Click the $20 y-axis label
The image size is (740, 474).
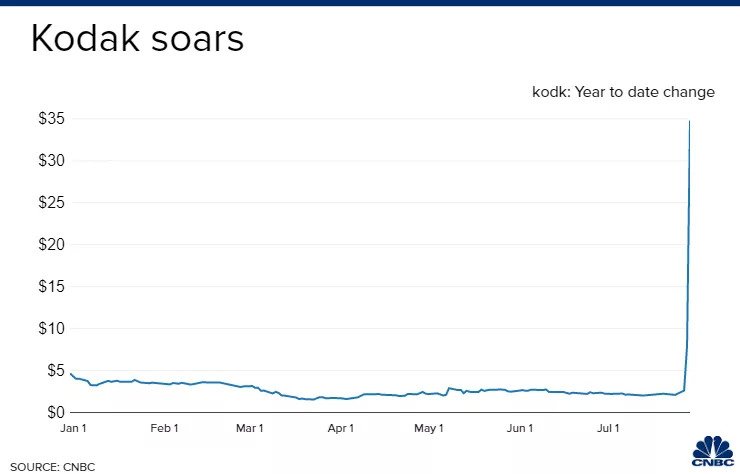click(x=52, y=245)
